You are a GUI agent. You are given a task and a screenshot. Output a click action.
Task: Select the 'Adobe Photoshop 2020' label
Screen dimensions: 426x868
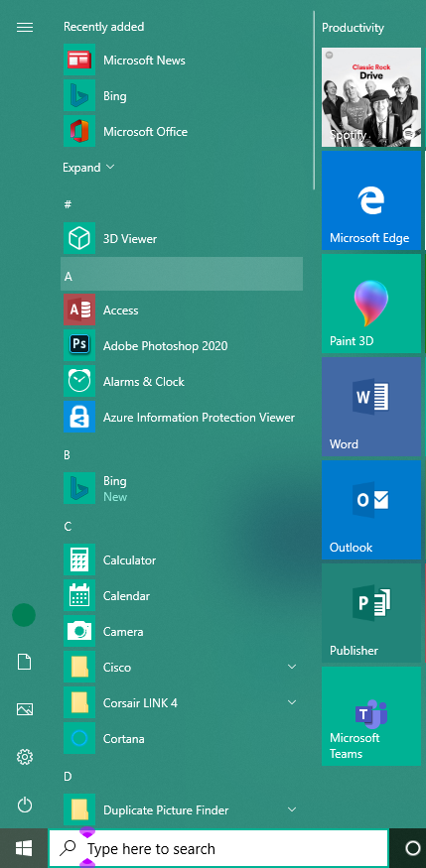point(165,346)
